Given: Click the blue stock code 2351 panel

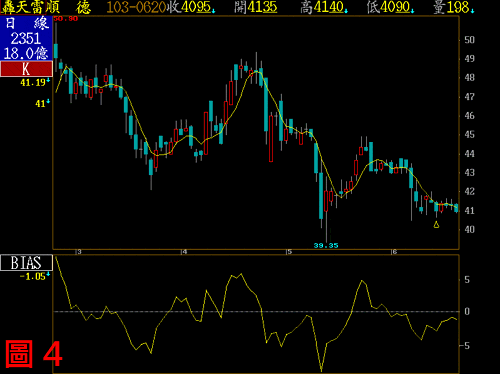Looking at the screenshot, I should (26, 38).
